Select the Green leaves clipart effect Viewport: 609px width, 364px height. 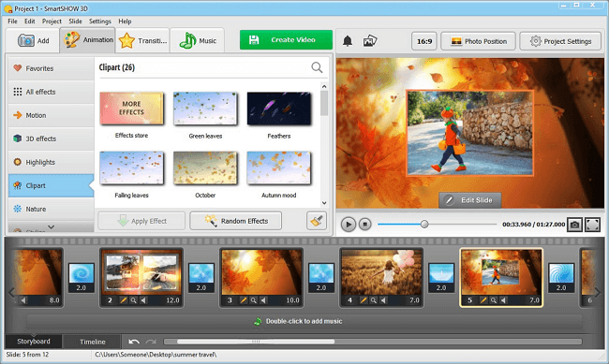click(205, 109)
